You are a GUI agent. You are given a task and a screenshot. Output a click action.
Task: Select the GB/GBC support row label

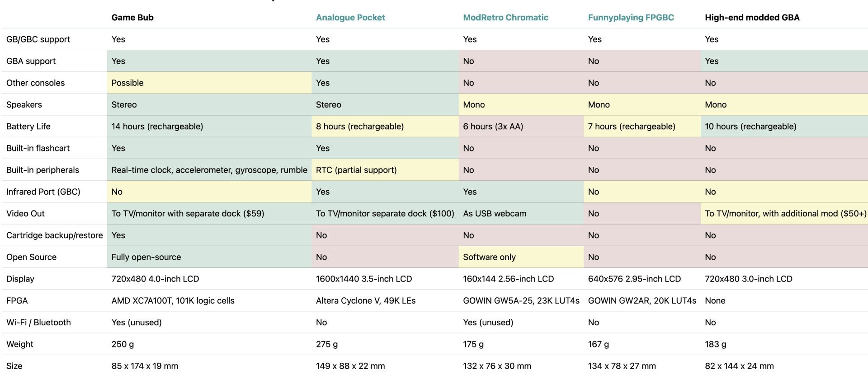coord(38,39)
